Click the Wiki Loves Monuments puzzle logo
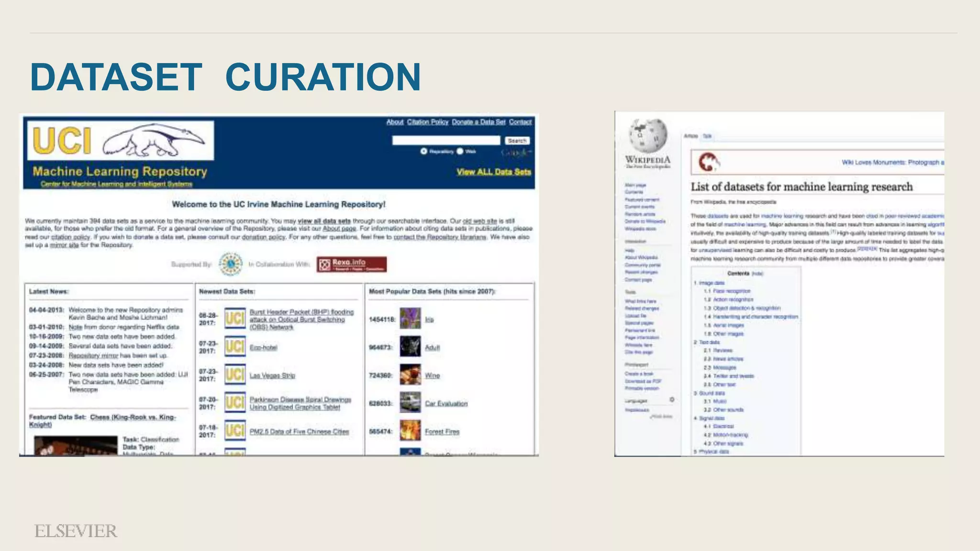This screenshot has width=980, height=551. click(709, 162)
